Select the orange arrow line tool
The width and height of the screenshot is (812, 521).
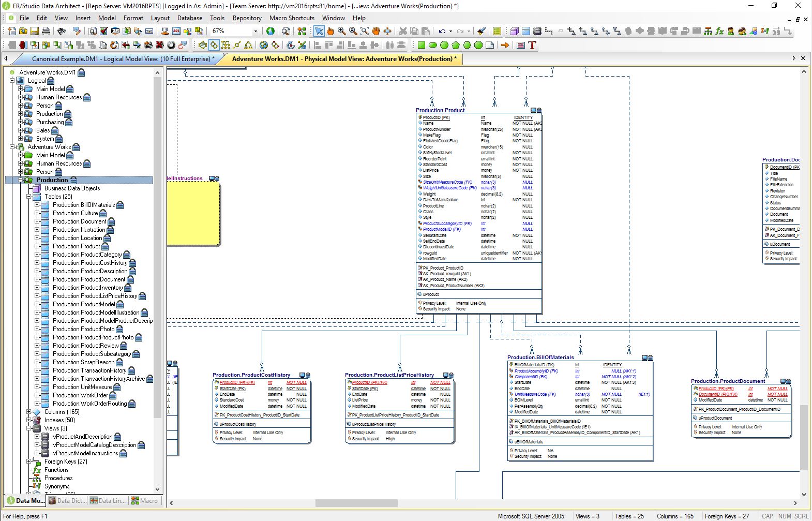tap(505, 45)
